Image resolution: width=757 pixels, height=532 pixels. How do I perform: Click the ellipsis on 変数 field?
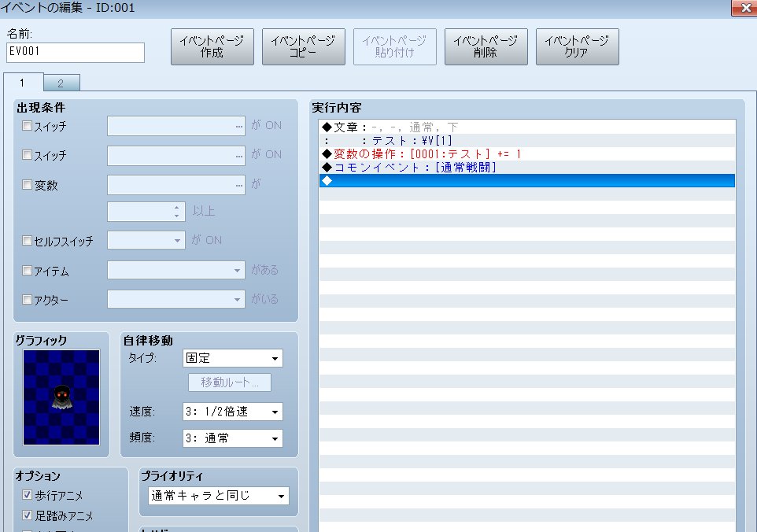(238, 186)
